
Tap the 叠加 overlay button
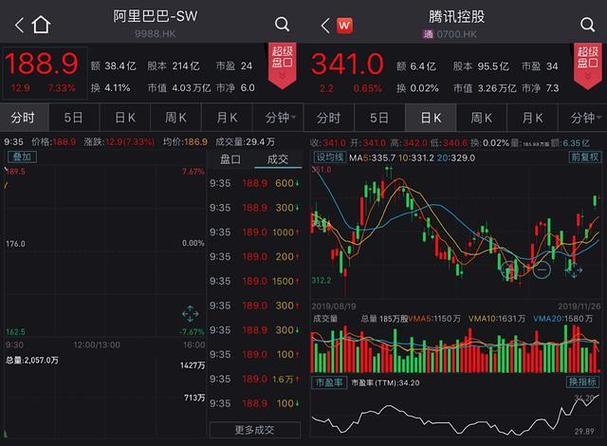pos(22,157)
